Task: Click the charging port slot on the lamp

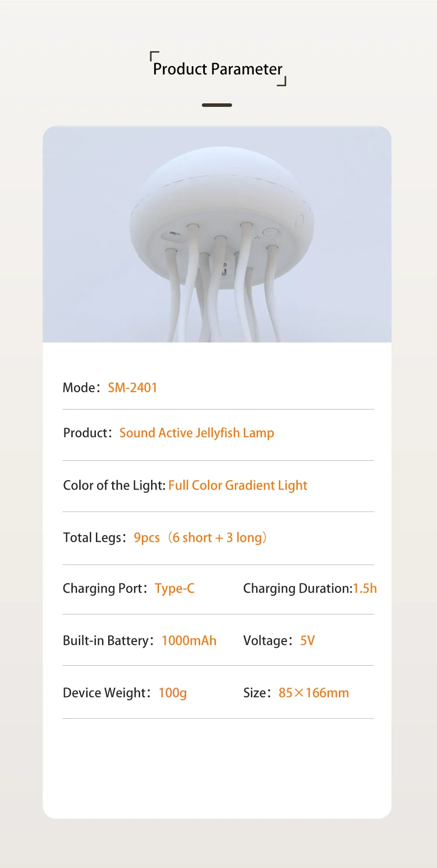Action: [x=173, y=235]
